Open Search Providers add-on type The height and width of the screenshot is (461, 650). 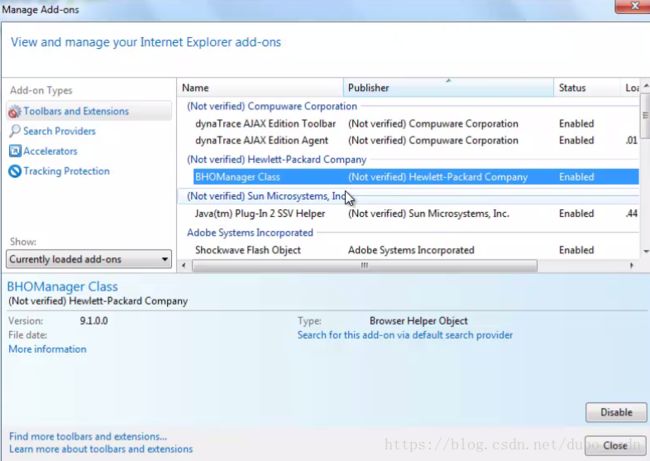tap(59, 131)
